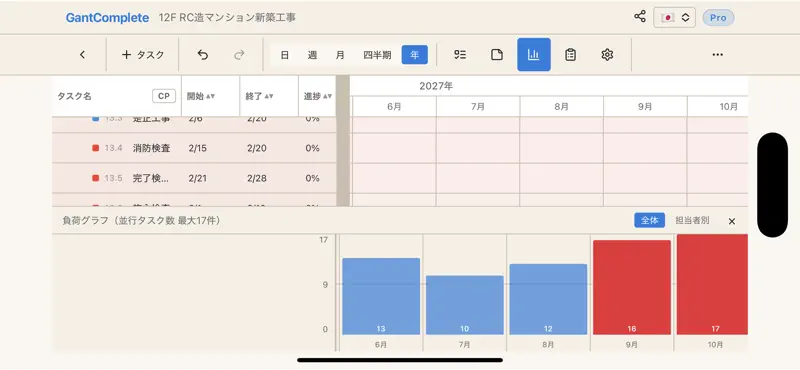This screenshot has height=370, width=800.
Task: Open the language flag dropdown
Action: click(x=674, y=17)
